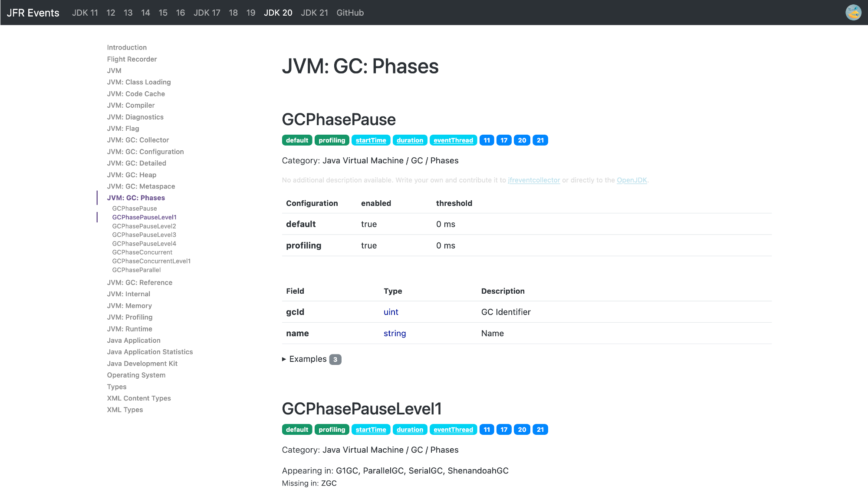Select the JDK 21 version tab
This screenshot has width=868, height=490.
[314, 13]
